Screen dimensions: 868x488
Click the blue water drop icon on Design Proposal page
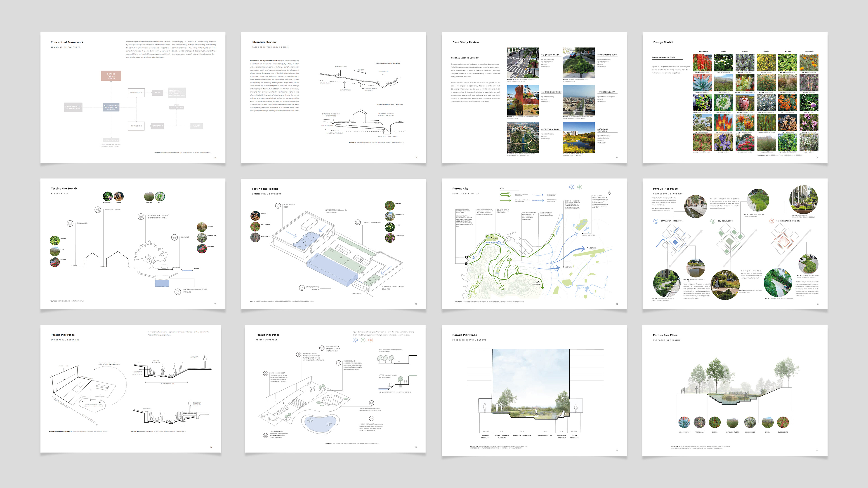click(355, 340)
